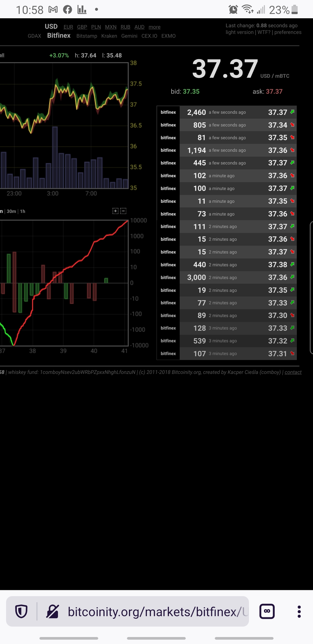The width and height of the screenshot is (313, 644).
Task: Tap the site permissions icon in address bar
Action: 53,611
